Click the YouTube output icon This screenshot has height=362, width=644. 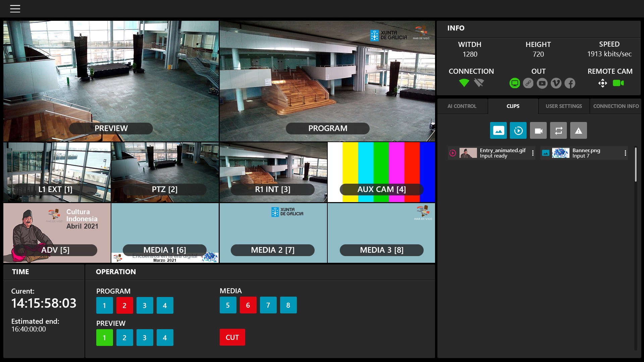point(542,83)
